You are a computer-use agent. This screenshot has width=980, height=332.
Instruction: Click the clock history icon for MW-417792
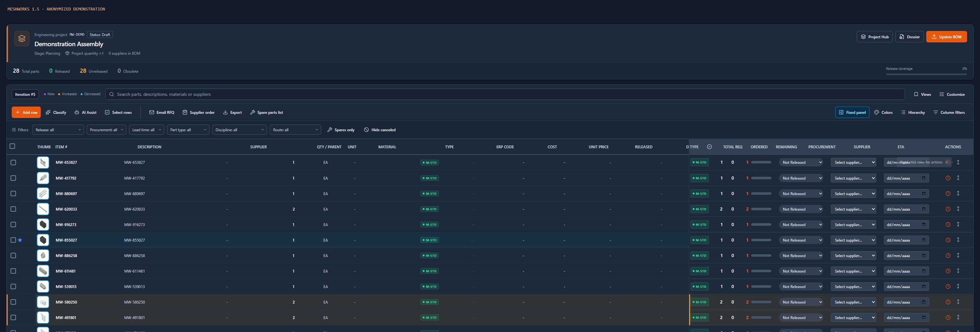coord(948,178)
